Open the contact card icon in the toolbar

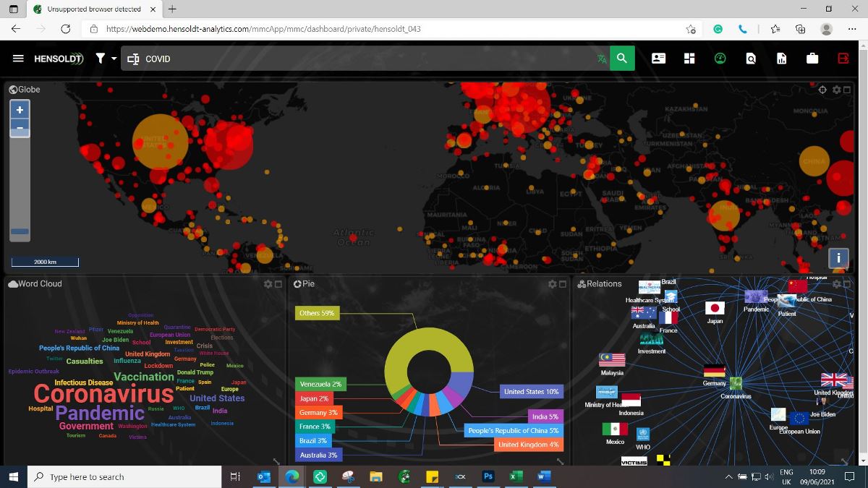pyautogui.click(x=658, y=59)
